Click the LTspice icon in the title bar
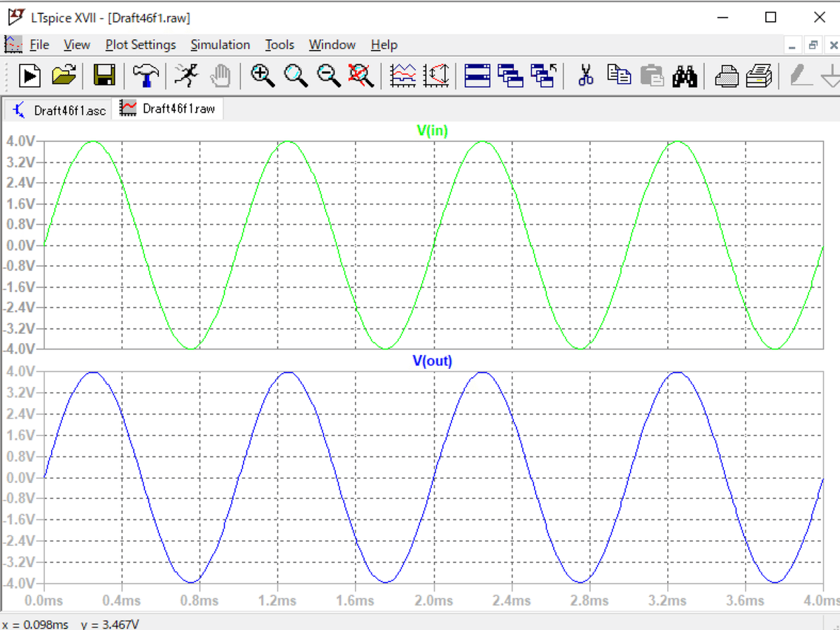This screenshot has height=630, width=840. click(16, 17)
